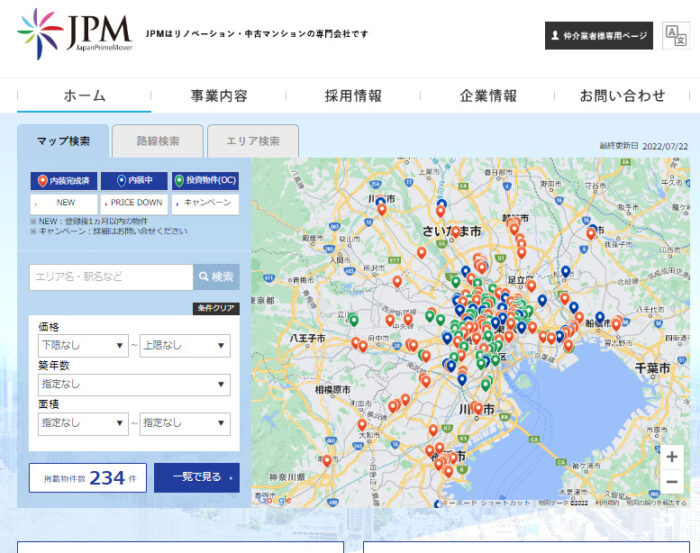Image resolution: width=700 pixels, height=553 pixels.
Task: Click the JPMはリノベーション tagline text
Action: point(257,34)
